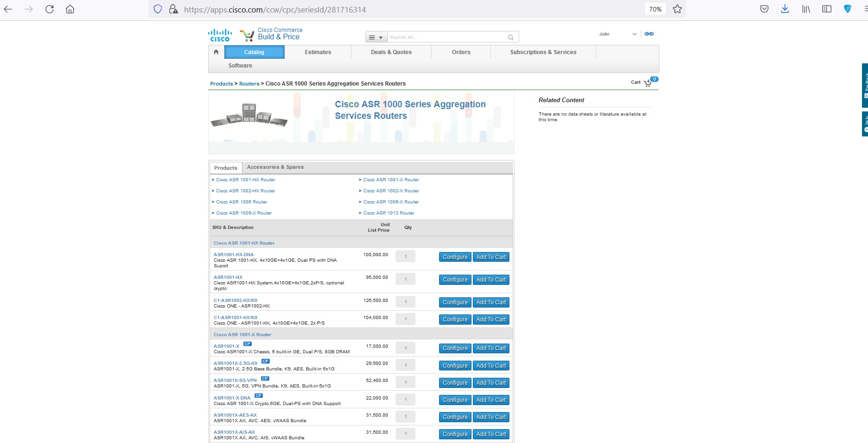868x443 pixels.
Task: Click the hamburger menu inside the search bar
Action: (372, 37)
